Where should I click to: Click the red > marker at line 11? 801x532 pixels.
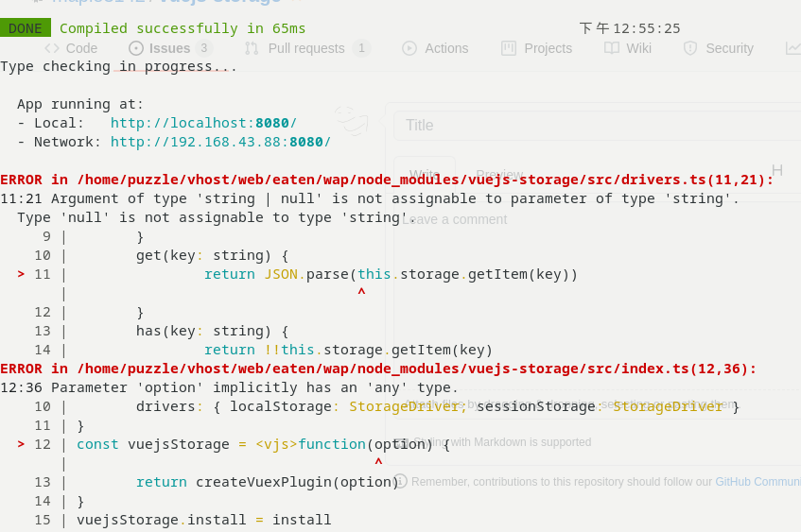coord(21,274)
